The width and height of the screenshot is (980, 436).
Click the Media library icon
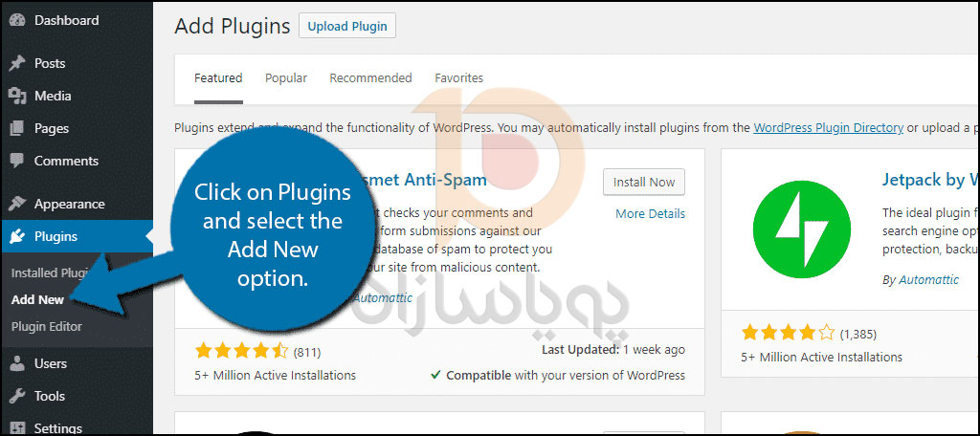17,96
